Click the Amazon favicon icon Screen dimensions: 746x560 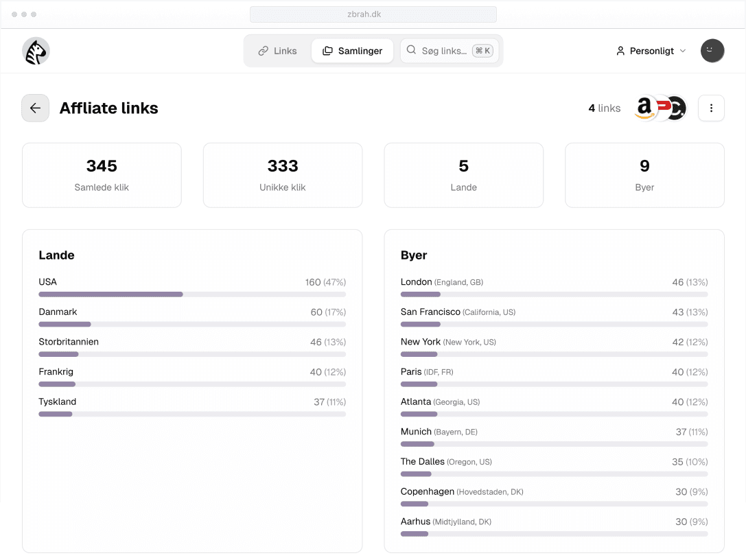(x=644, y=108)
